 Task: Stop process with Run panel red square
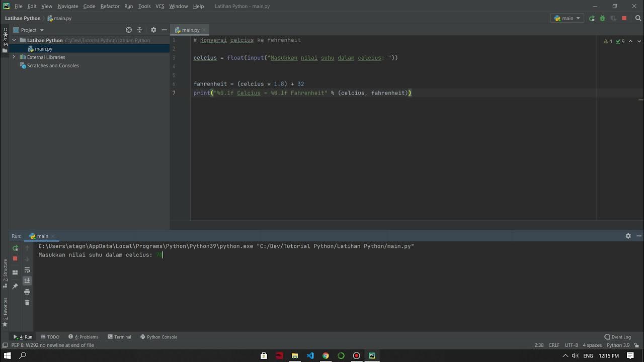pyautogui.click(x=15, y=258)
